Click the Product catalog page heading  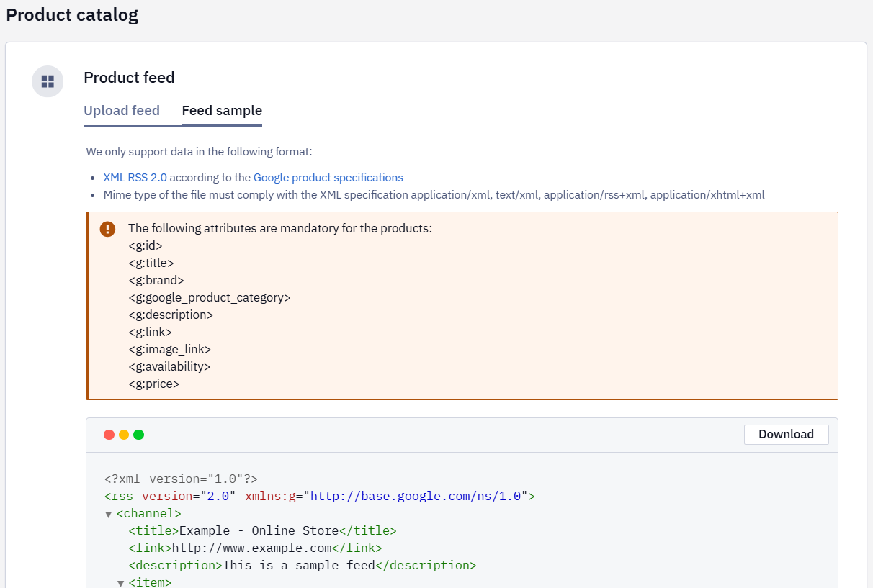pos(72,14)
